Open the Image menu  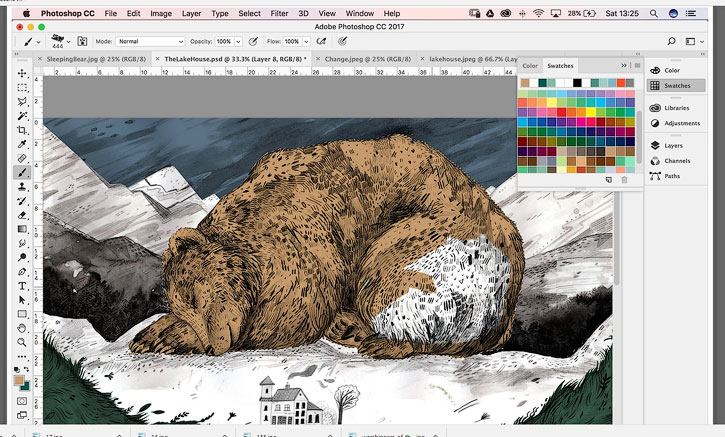(161, 13)
